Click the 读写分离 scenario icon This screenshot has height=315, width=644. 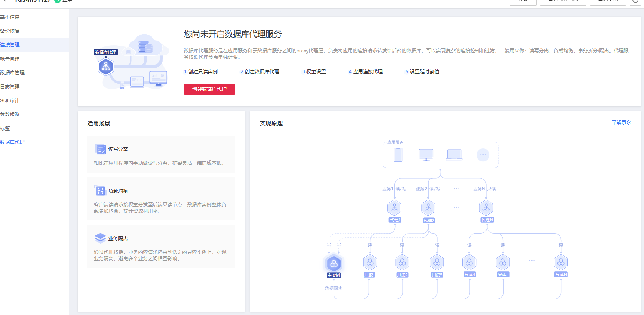click(100, 149)
